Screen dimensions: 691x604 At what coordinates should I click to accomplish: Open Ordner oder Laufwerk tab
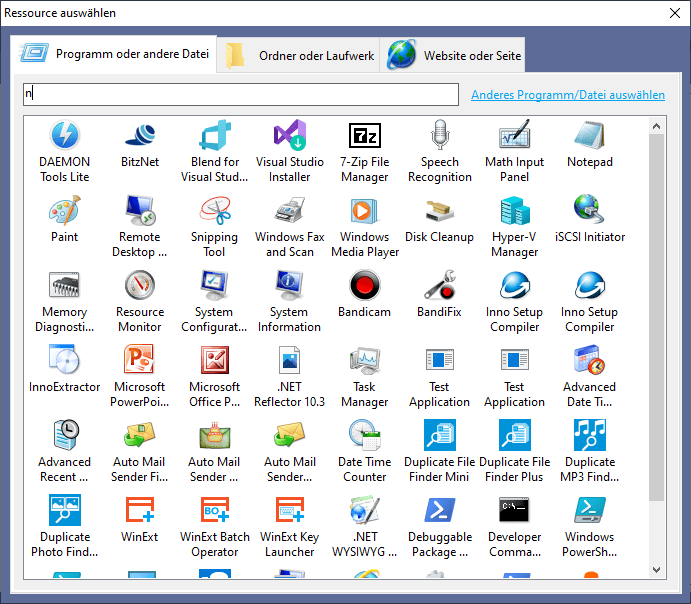(x=298, y=55)
